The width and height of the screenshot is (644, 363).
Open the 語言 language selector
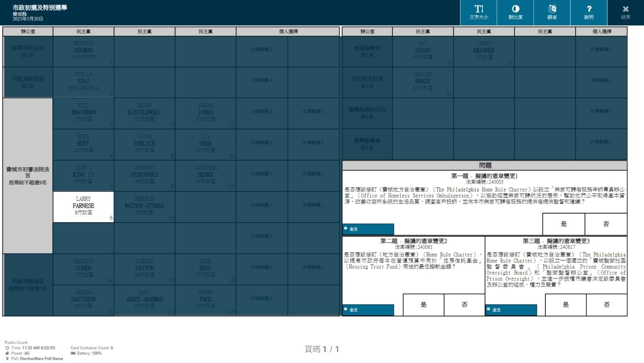(552, 12)
